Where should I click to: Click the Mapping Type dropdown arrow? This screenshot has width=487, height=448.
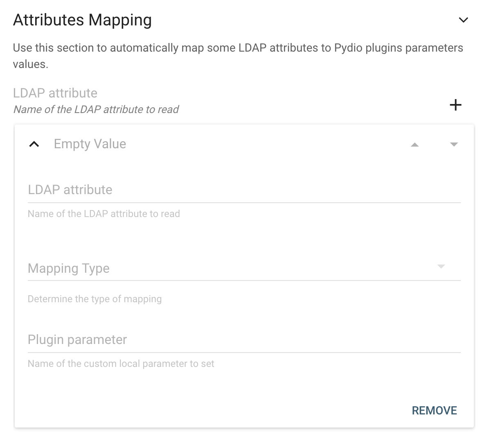tap(441, 267)
